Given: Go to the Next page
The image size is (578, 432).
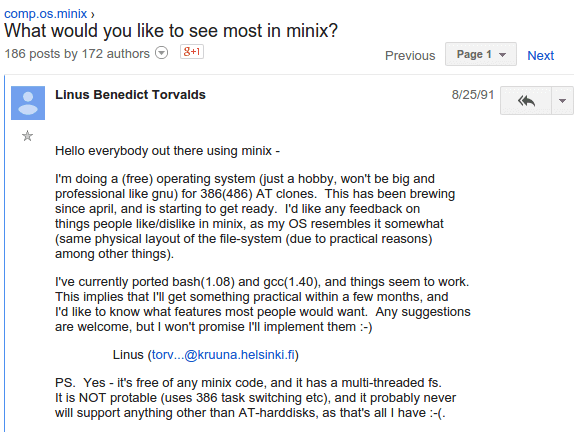Looking at the screenshot, I should pos(540,55).
